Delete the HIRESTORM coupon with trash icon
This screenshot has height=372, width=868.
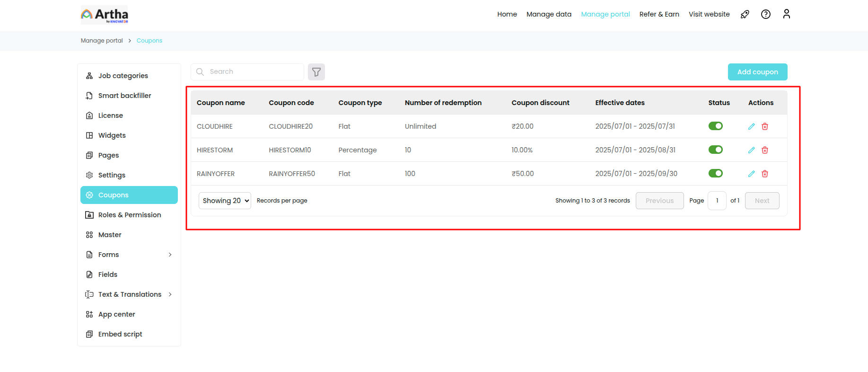click(765, 150)
